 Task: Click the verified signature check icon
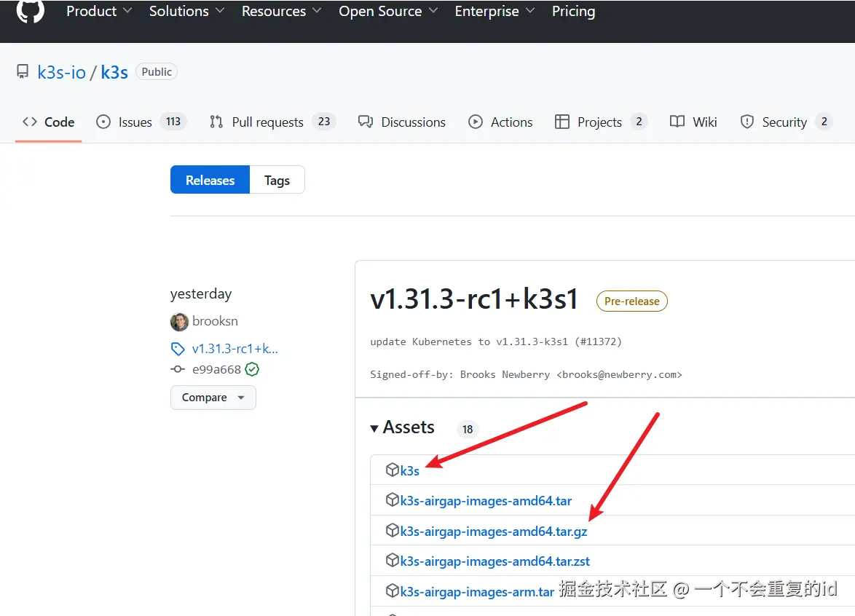click(x=252, y=370)
